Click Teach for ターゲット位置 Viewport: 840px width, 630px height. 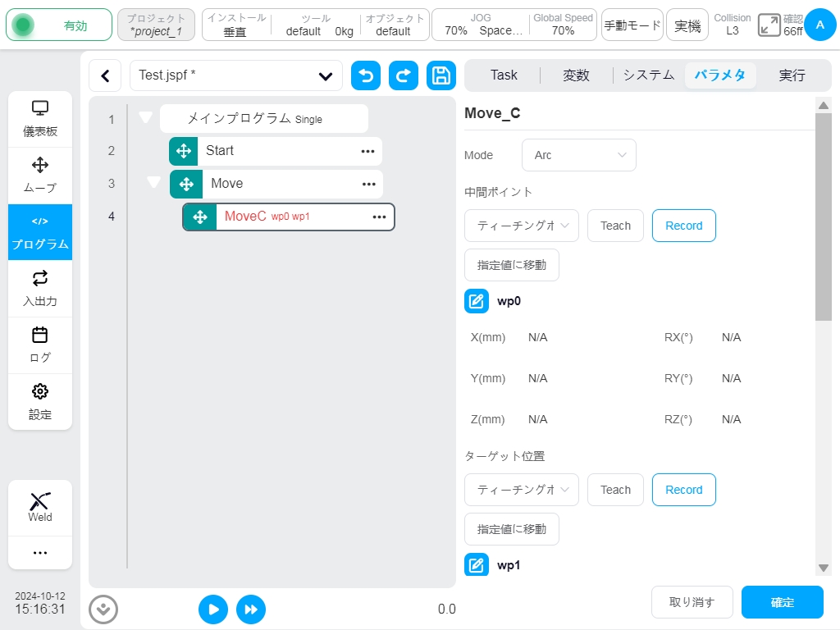[x=615, y=490]
